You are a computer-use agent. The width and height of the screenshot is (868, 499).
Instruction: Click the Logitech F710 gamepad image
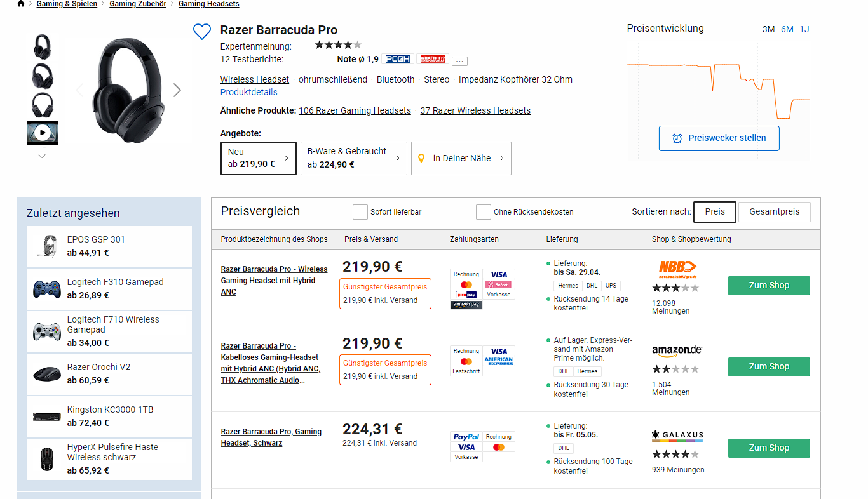(47, 331)
